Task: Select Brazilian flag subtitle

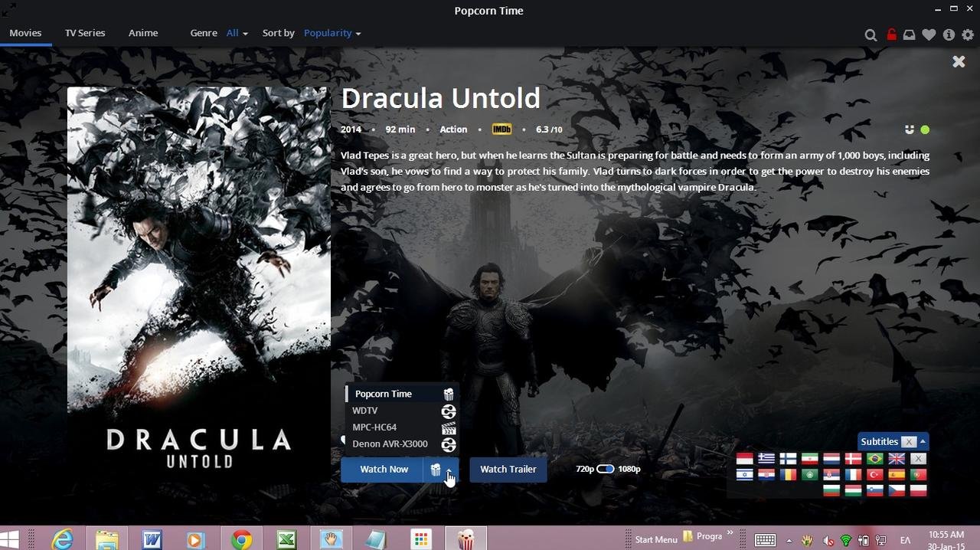Action: tap(874, 459)
